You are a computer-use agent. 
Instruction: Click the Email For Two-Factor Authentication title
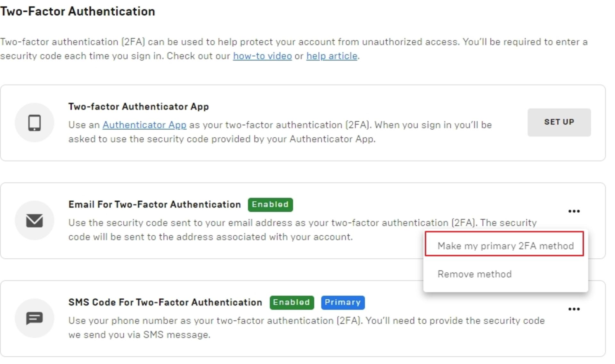pos(154,205)
